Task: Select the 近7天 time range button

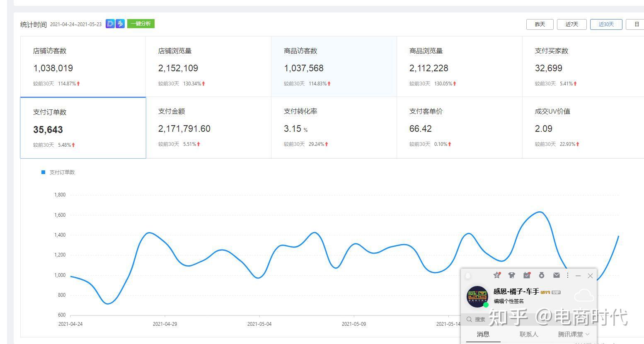Action: coord(572,24)
